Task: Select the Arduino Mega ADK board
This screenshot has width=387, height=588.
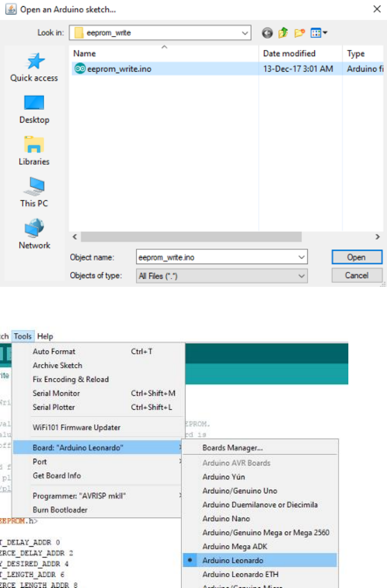Action: coord(260,546)
